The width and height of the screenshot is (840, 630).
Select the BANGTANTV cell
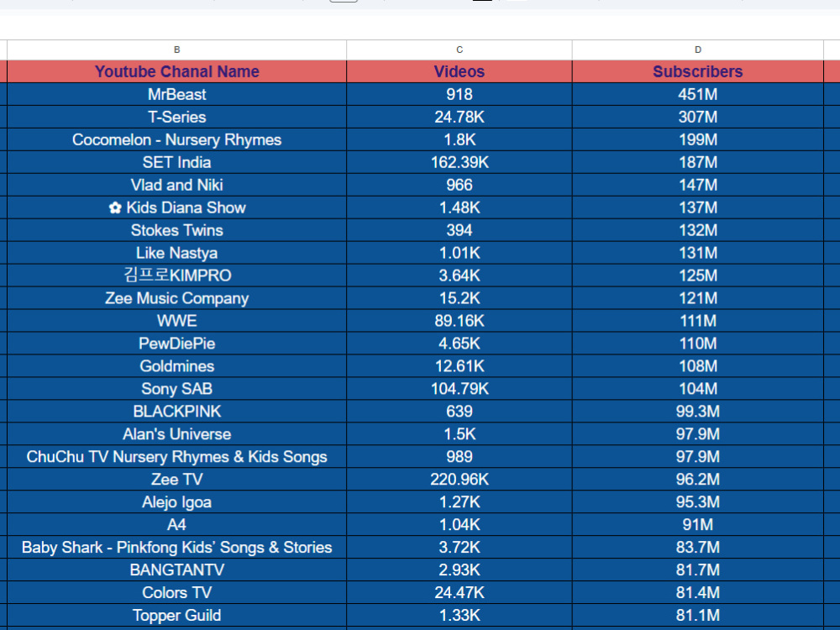[176, 570]
